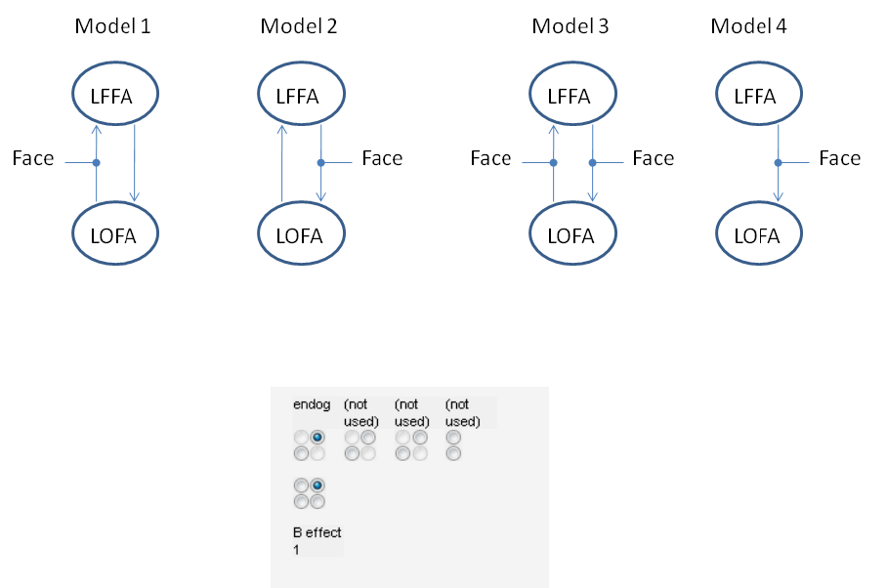
Task: Click the Model 4 title
Action: click(x=749, y=26)
